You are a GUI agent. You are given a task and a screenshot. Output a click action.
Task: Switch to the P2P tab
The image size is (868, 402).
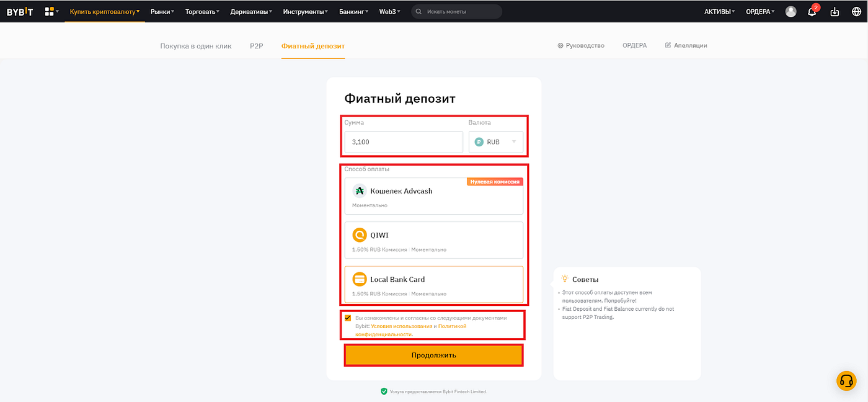coord(257,46)
